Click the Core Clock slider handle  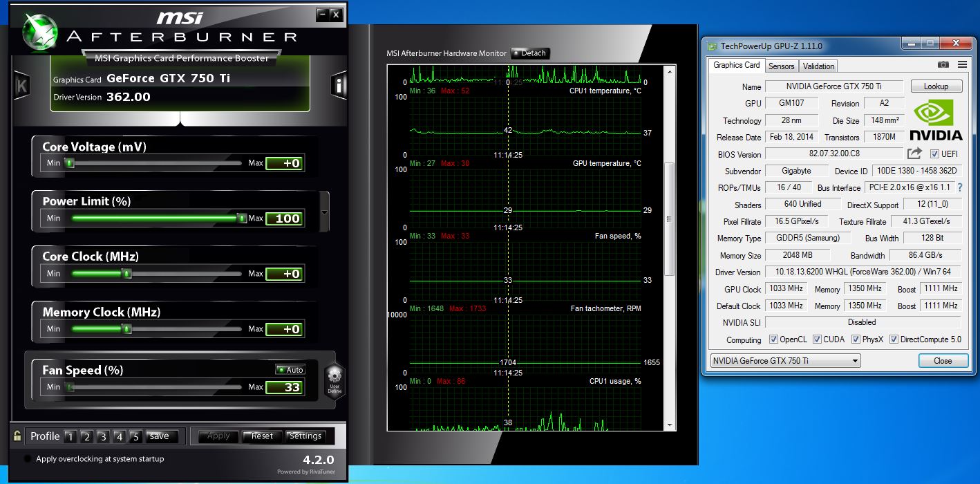click(126, 274)
